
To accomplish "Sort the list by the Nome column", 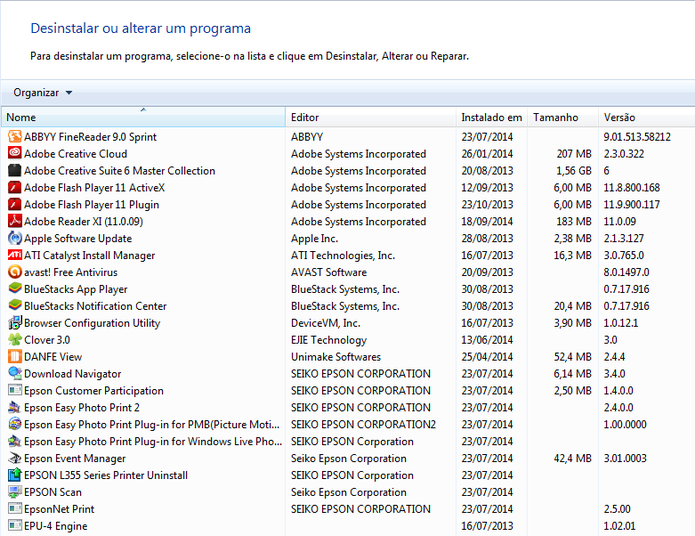I will (143, 117).
